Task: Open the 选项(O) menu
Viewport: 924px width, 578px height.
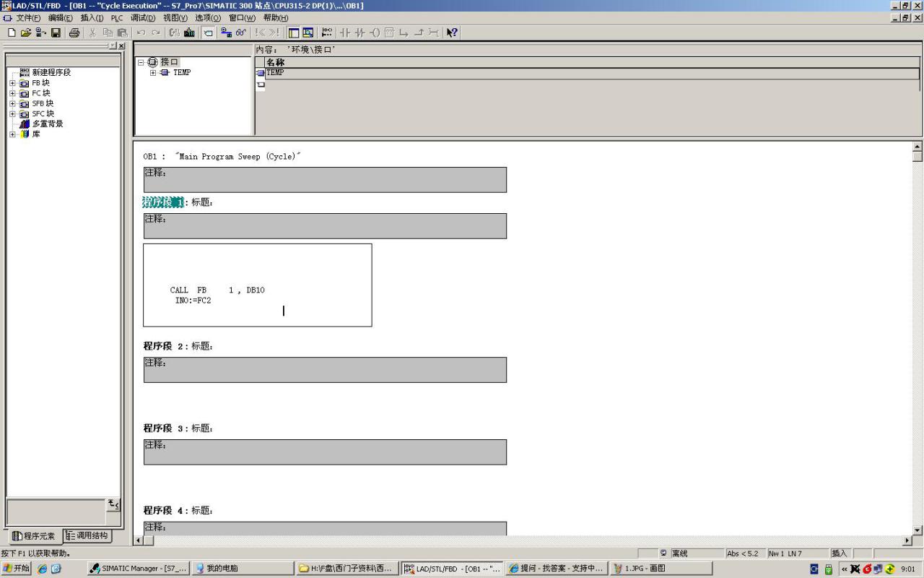Action: coord(208,17)
